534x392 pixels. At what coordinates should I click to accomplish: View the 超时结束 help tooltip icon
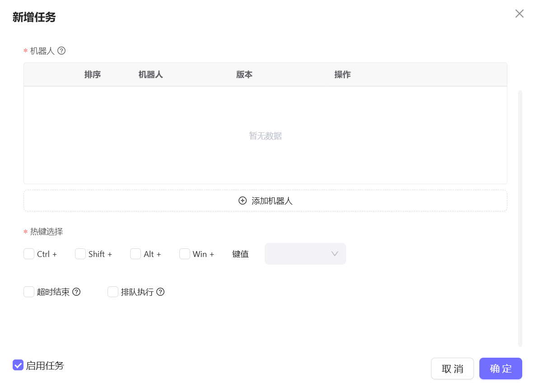76,292
